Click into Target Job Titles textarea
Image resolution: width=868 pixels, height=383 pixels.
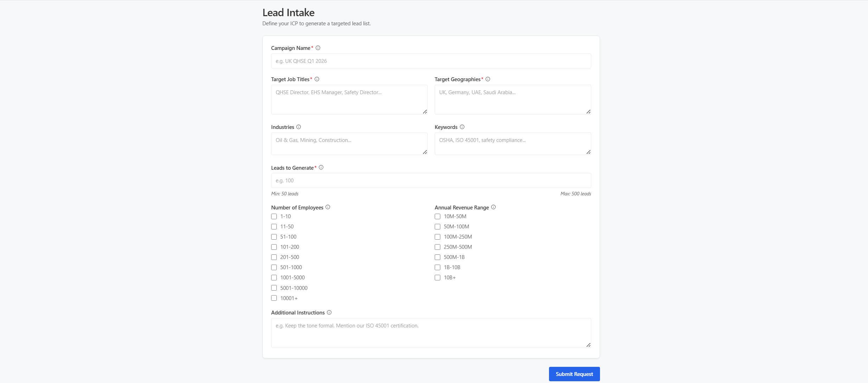coord(349,99)
